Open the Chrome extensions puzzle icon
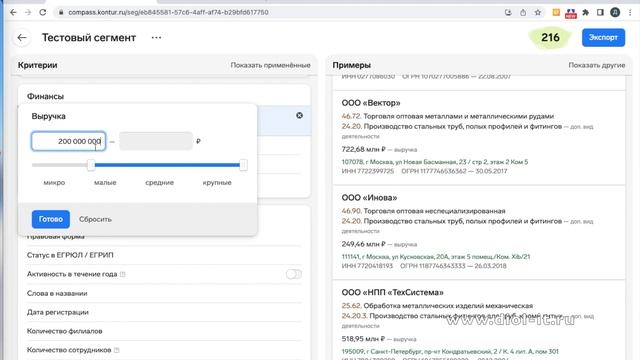 [x=585, y=13]
